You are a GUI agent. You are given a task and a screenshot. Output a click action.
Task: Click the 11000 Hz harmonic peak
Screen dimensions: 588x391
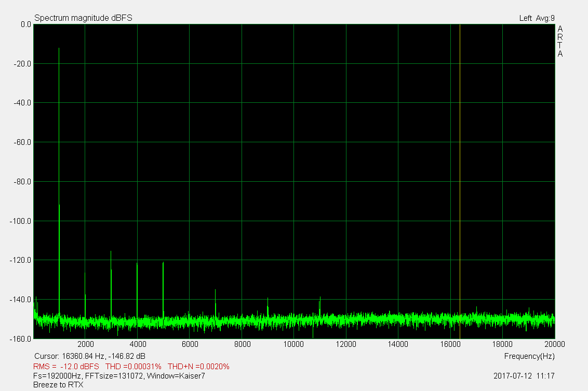[x=320, y=307]
